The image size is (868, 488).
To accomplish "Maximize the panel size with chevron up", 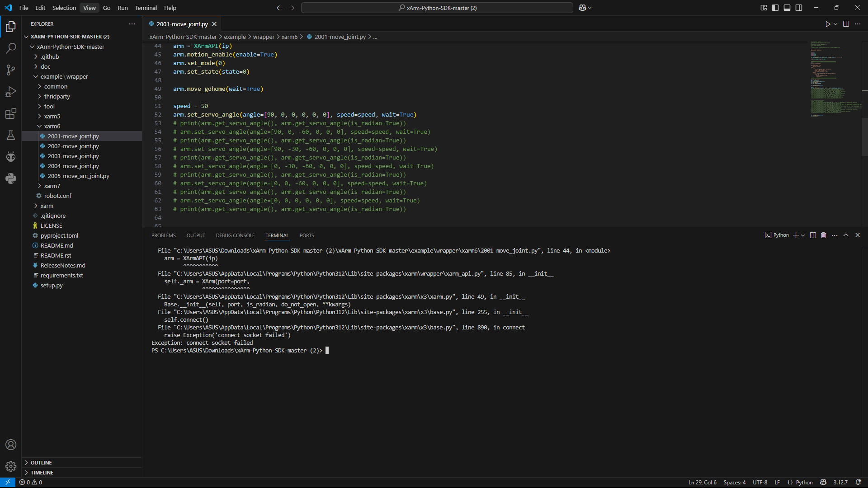I will coord(846,235).
